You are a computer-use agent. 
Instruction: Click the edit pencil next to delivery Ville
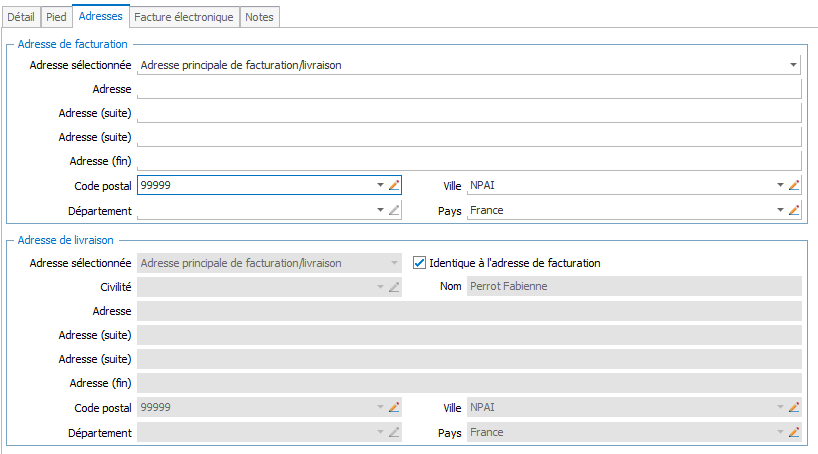(x=794, y=407)
